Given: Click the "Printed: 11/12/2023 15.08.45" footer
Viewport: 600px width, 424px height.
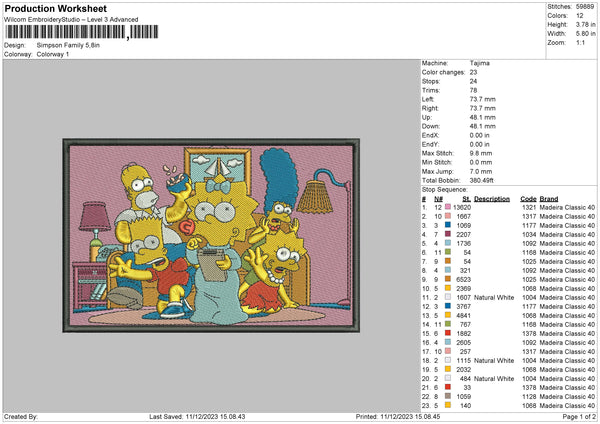Looking at the screenshot, I should click(398, 416).
